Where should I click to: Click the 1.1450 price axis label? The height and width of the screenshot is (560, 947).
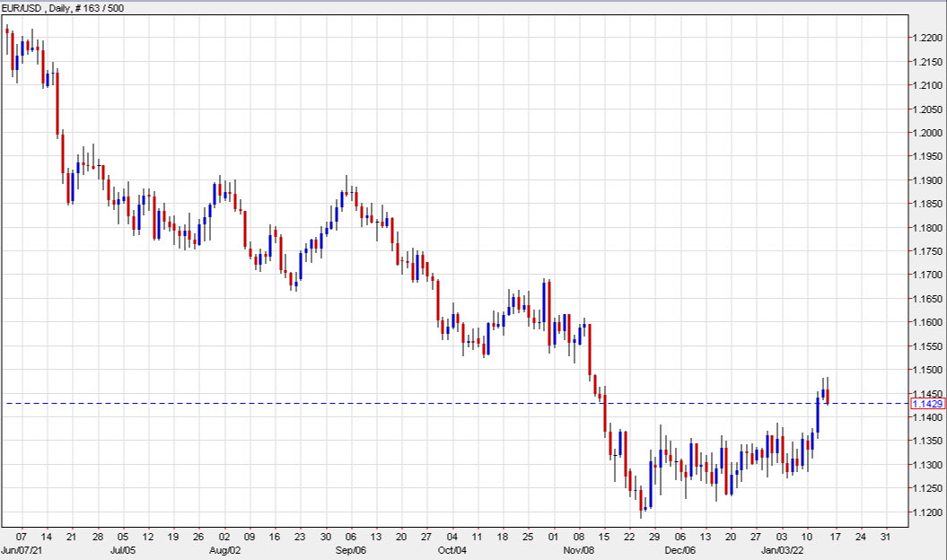(x=927, y=393)
